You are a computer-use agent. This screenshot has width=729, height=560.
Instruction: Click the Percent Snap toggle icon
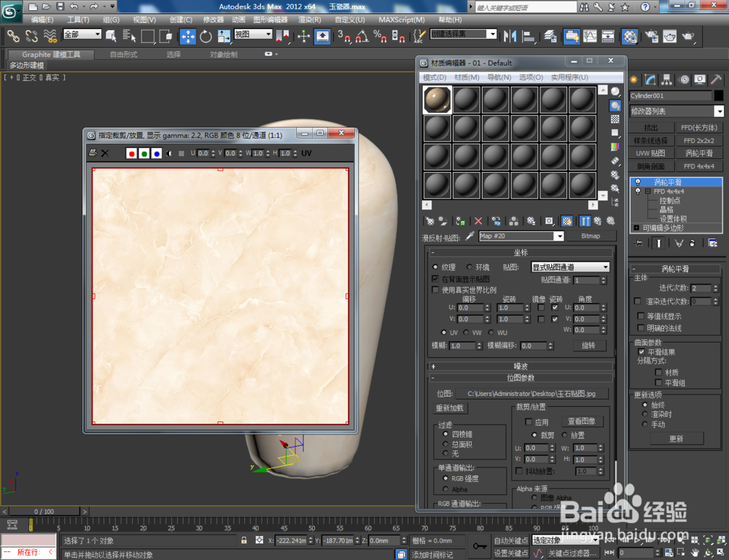[380, 36]
